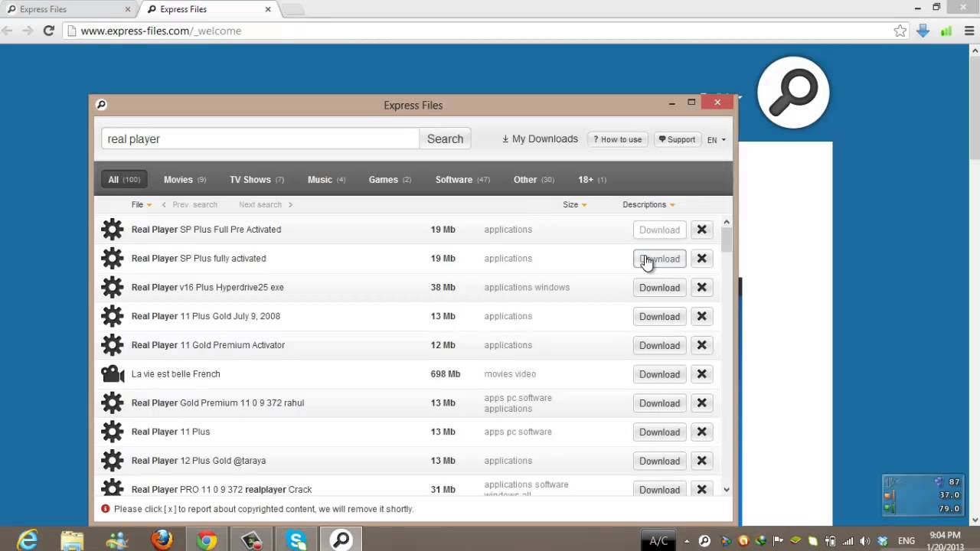Click the blue download arrow extension icon
Image resolution: width=980 pixels, height=551 pixels.
tap(923, 31)
